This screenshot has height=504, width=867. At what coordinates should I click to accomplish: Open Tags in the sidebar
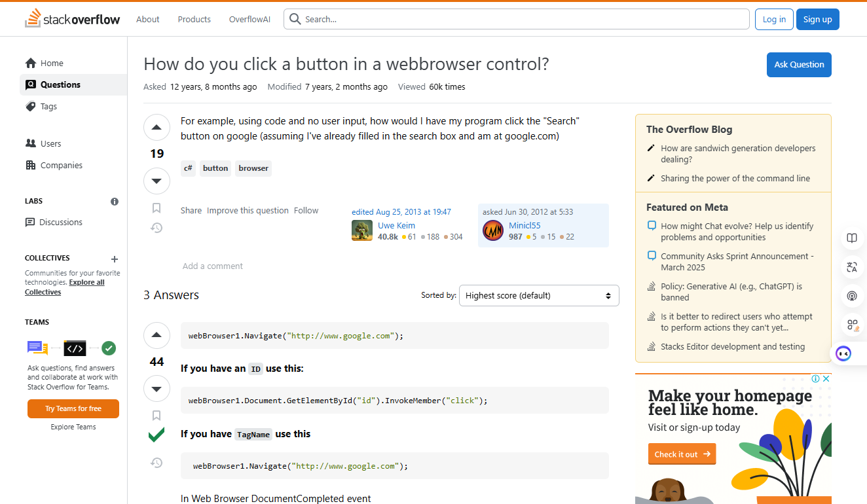[73, 107]
